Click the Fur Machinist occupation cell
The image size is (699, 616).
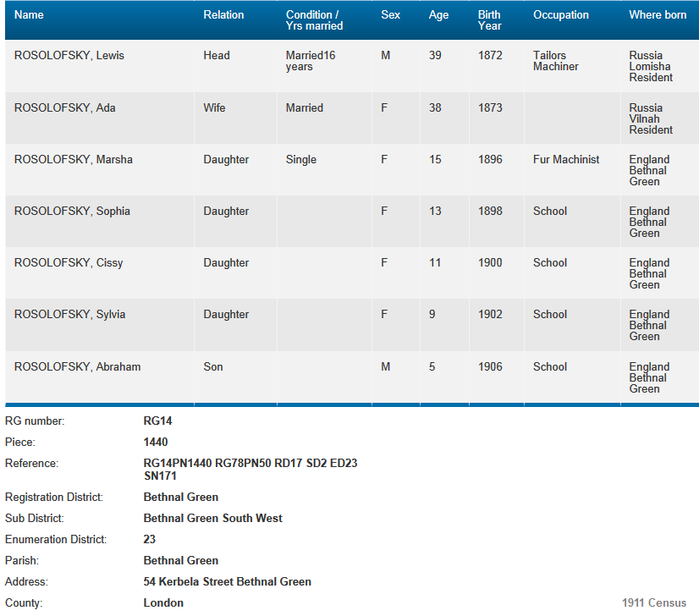pyautogui.click(x=566, y=160)
